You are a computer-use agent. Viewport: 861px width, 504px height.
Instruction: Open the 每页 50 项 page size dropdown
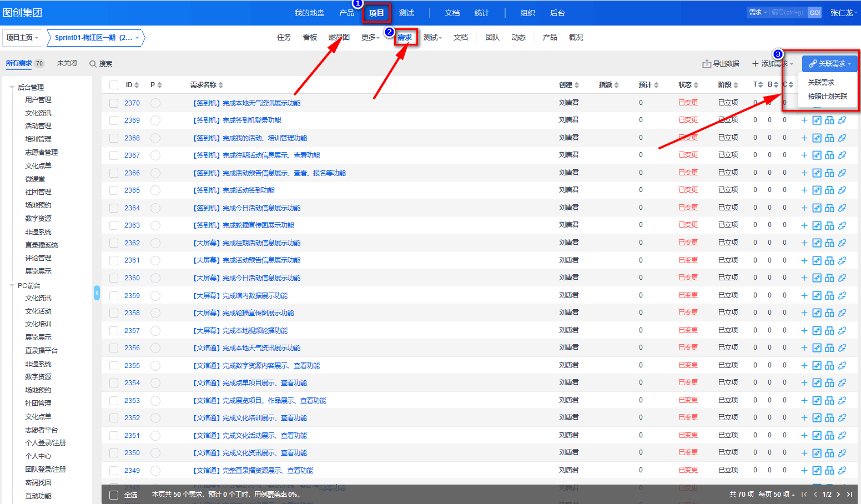[777, 494]
